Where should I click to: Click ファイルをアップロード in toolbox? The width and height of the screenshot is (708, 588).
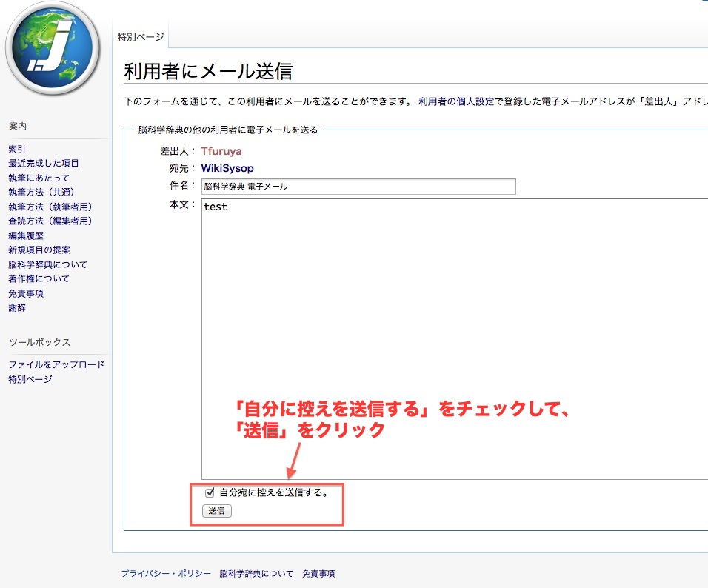[x=56, y=364]
